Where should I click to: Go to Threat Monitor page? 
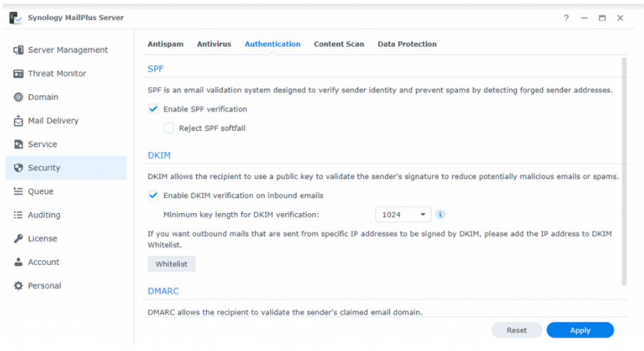[x=66, y=73]
